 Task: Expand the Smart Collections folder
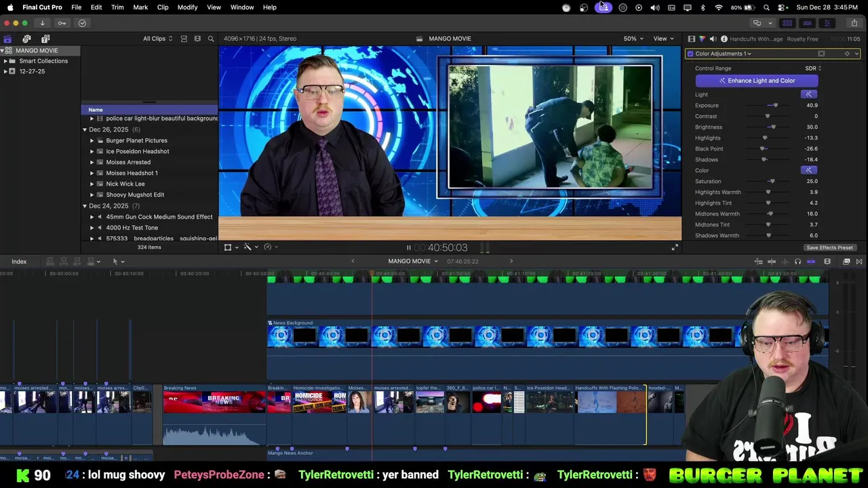[x=5, y=61]
